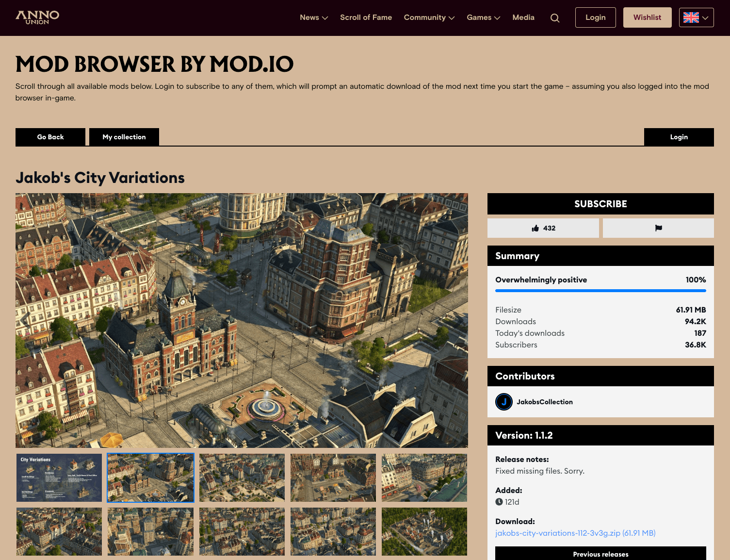This screenshot has height=560, width=730.
Task: Select the forest island thumbnail in second row
Action: coord(424,532)
